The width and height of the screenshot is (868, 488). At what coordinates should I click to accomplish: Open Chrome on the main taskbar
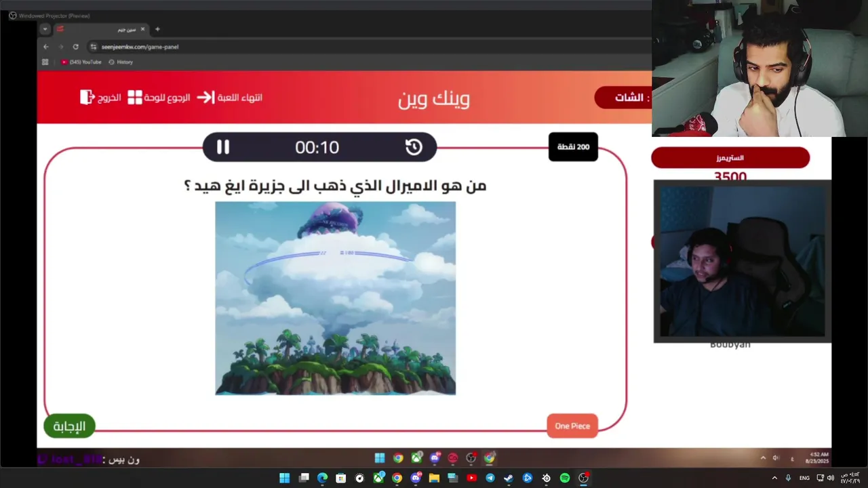(397, 478)
